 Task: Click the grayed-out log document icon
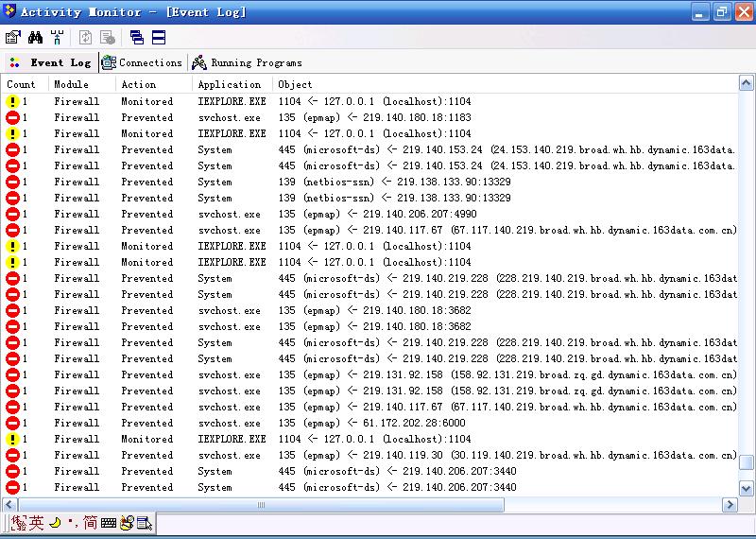click(x=108, y=37)
